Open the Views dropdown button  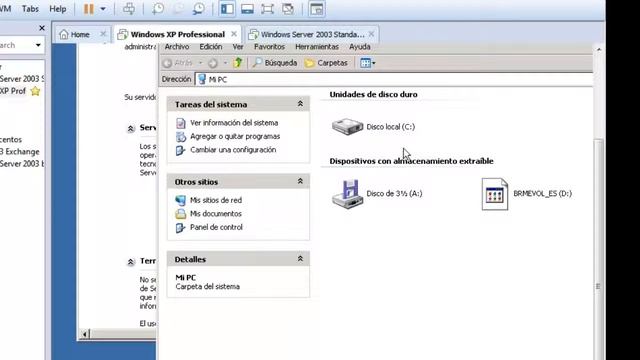(x=367, y=63)
